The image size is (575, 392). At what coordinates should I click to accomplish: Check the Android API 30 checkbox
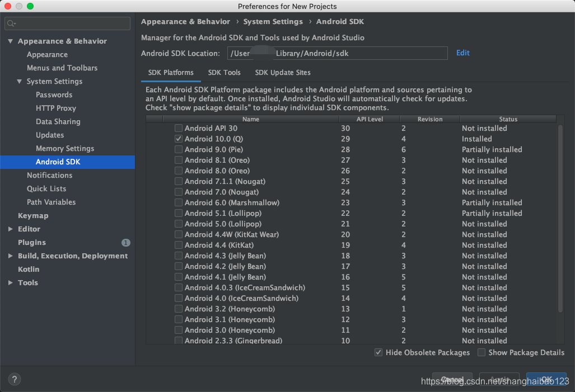tap(179, 128)
